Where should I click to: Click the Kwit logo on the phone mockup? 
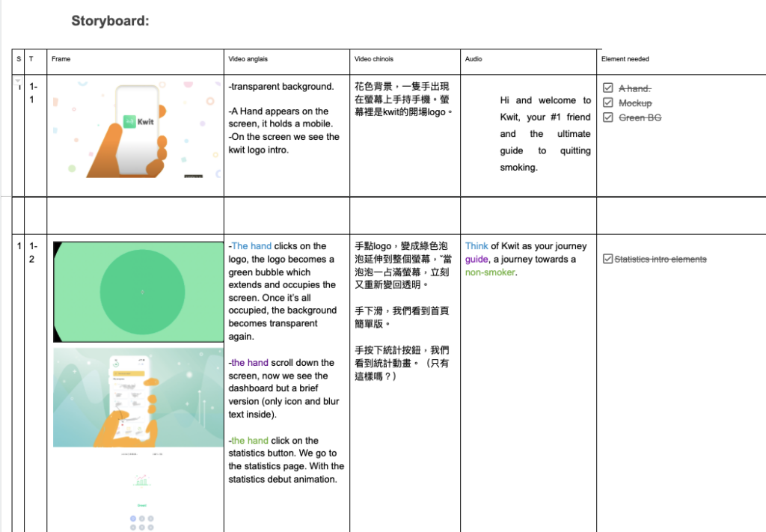point(140,120)
